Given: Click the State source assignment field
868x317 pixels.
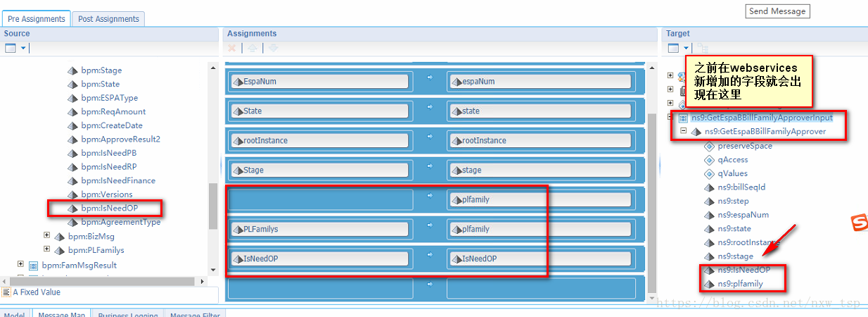Looking at the screenshot, I should pos(319,111).
